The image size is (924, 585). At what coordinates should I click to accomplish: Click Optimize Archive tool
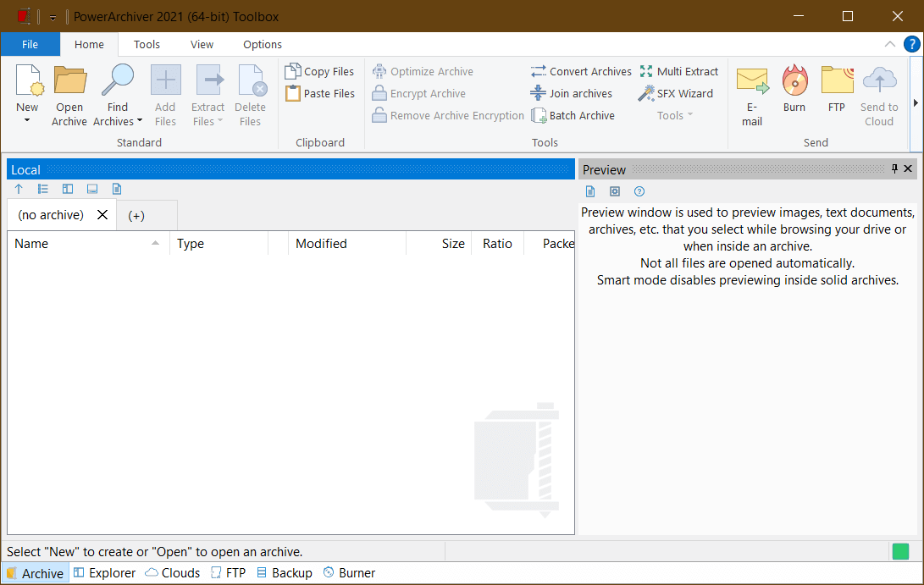click(423, 71)
